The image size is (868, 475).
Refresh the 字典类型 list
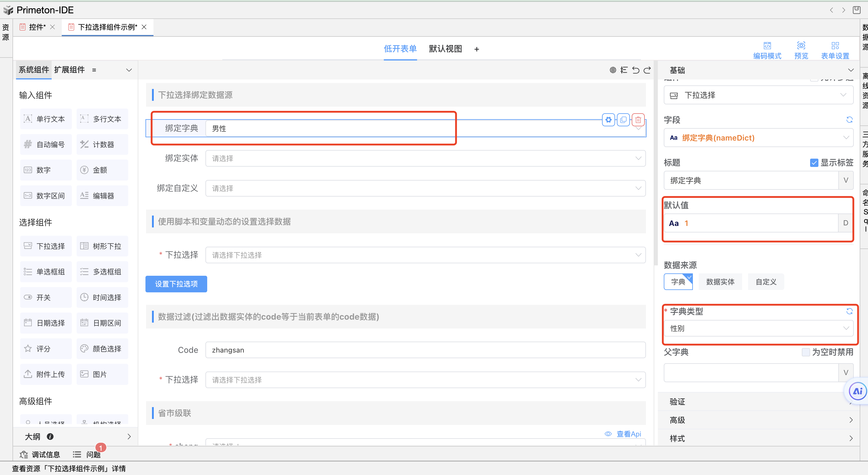[849, 311]
